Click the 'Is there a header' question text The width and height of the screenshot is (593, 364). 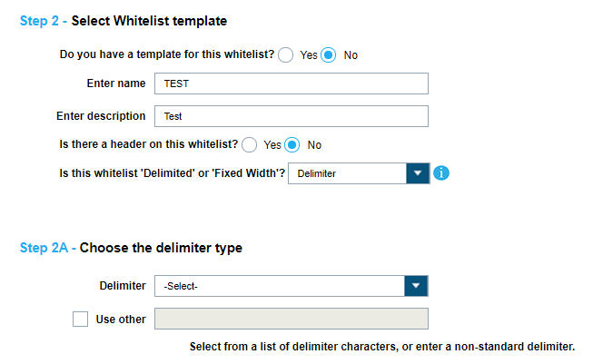(149, 144)
